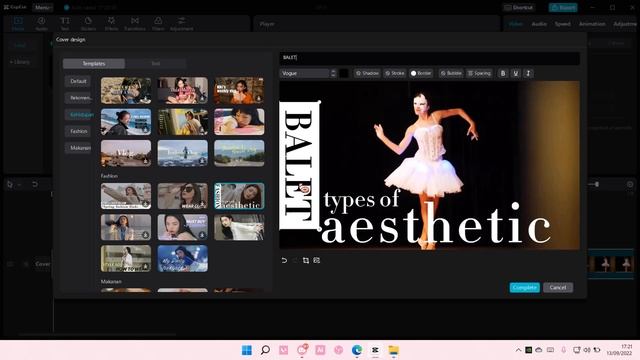The image size is (640, 360).
Task: Click the BALET text input field
Action: (429, 58)
